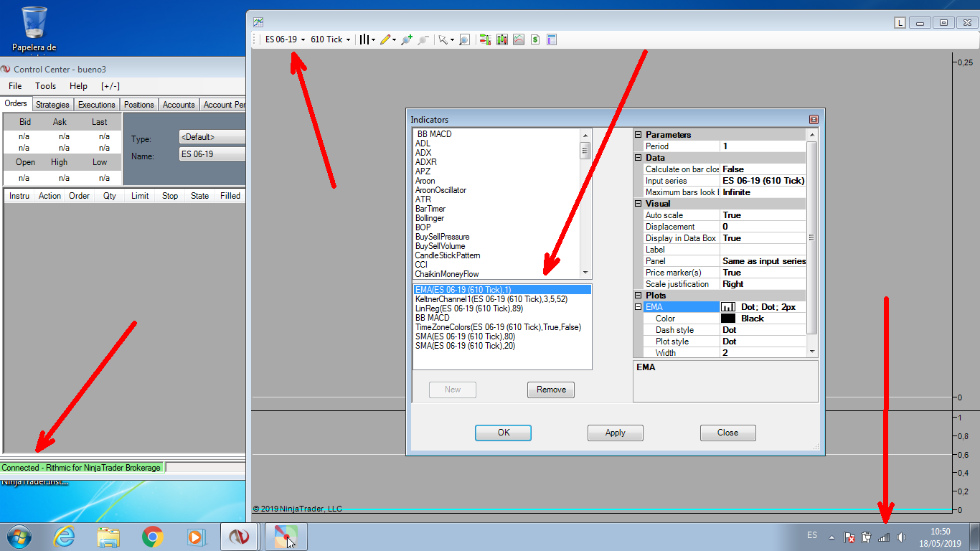Open the candlestick Data Series icon

(502, 39)
